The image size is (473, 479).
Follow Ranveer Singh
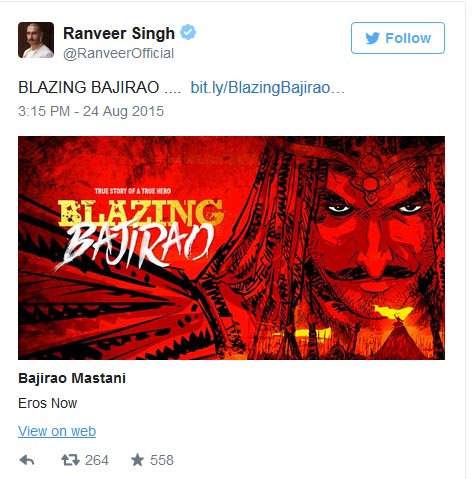398,38
